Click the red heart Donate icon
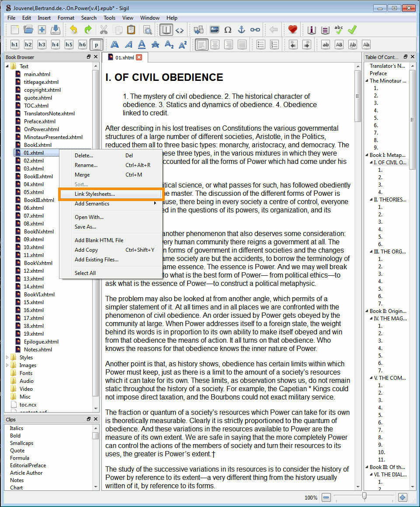Viewport: 420px width, 507px height. (x=293, y=30)
